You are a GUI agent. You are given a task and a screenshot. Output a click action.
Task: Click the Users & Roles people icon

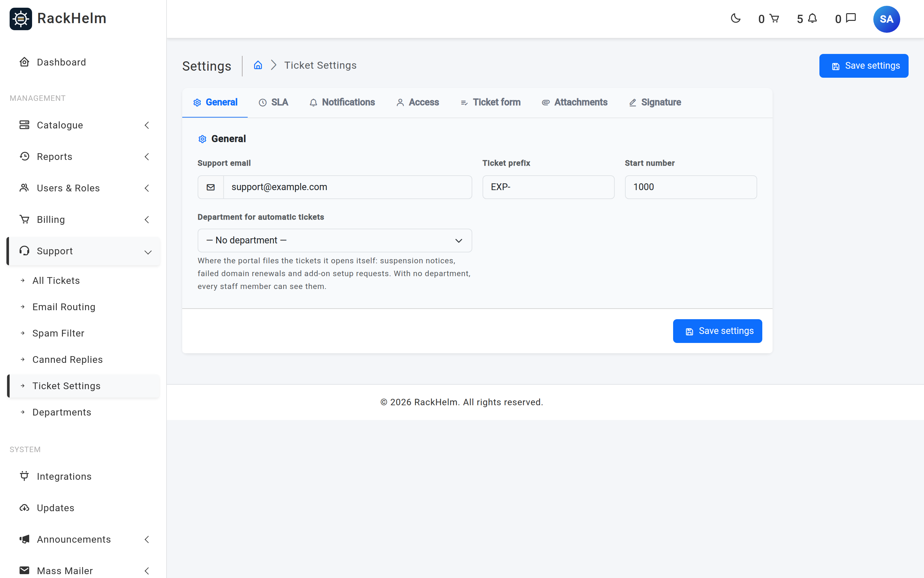click(x=24, y=188)
